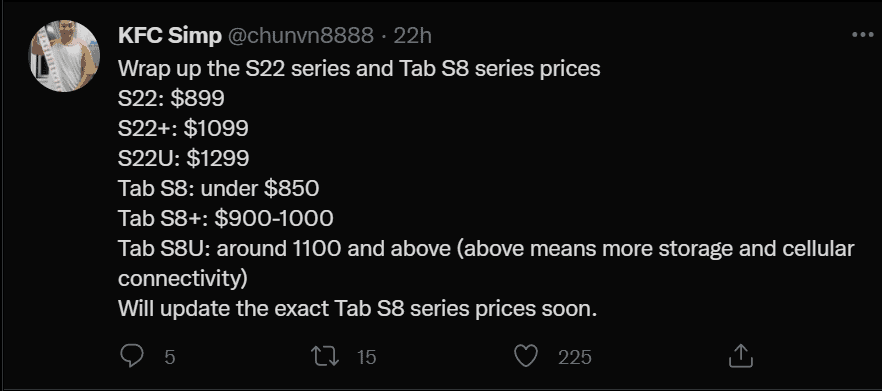Click the reply speech bubble icon

(x=132, y=356)
